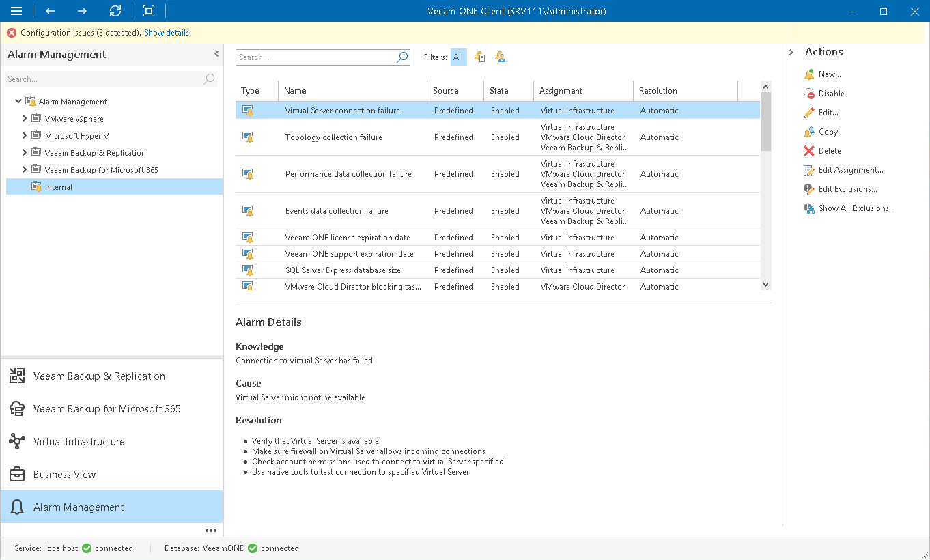Click the magnifier in alarm search box
The image size is (930, 560).
(x=402, y=57)
